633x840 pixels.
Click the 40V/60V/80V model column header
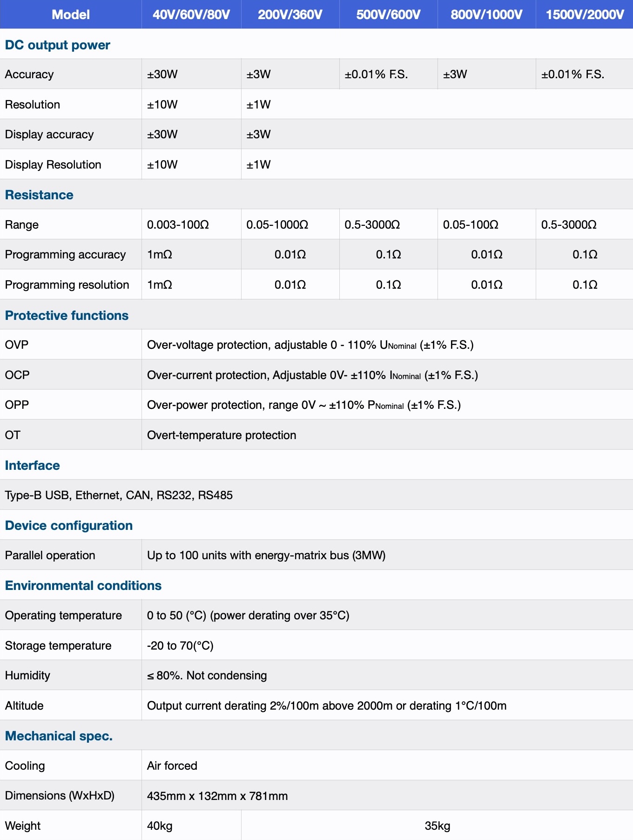[x=191, y=14]
